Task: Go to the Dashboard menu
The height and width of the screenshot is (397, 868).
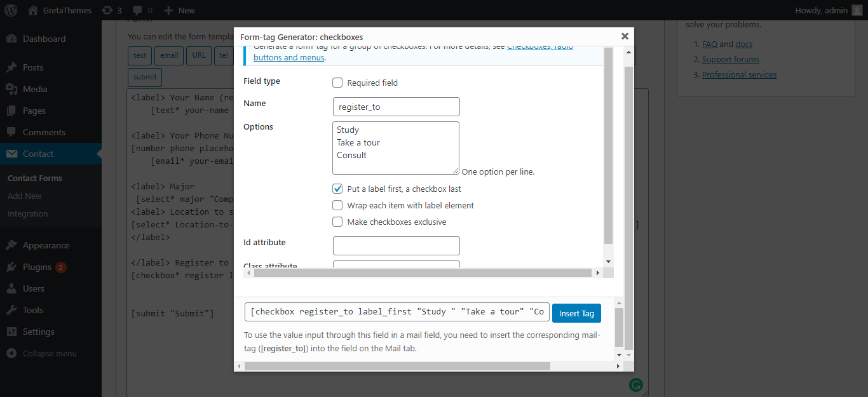Action: click(51, 39)
